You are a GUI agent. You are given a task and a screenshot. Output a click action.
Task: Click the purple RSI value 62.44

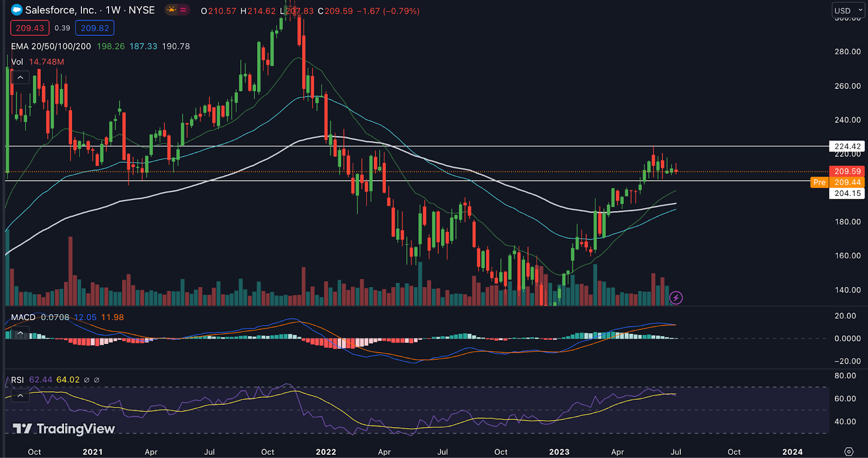click(x=41, y=380)
